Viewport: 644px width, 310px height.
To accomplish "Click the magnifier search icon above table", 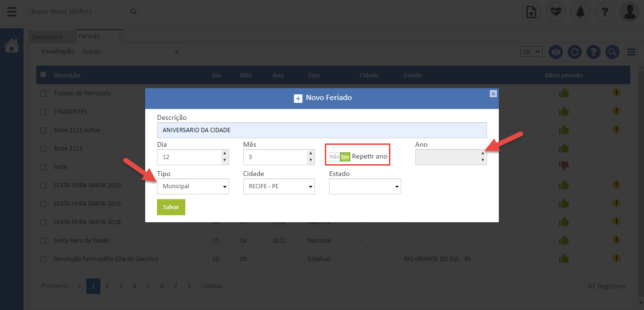I will click(612, 52).
